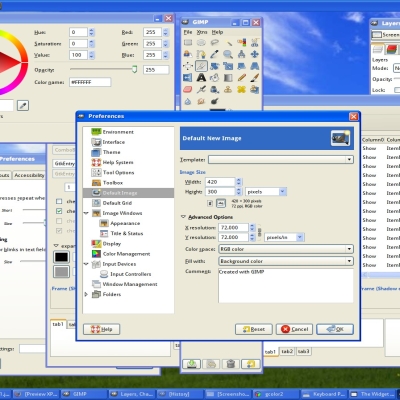Image resolution: width=400 pixels, height=400 pixels.
Task: Click the black color swatch
Action: (61, 257)
